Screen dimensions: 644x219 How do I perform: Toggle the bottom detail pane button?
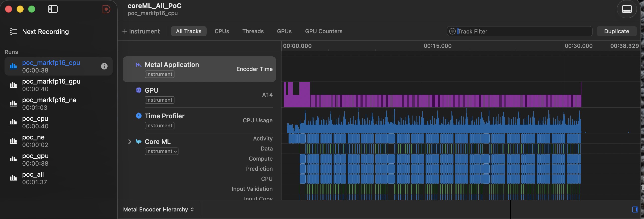pyautogui.click(x=627, y=9)
